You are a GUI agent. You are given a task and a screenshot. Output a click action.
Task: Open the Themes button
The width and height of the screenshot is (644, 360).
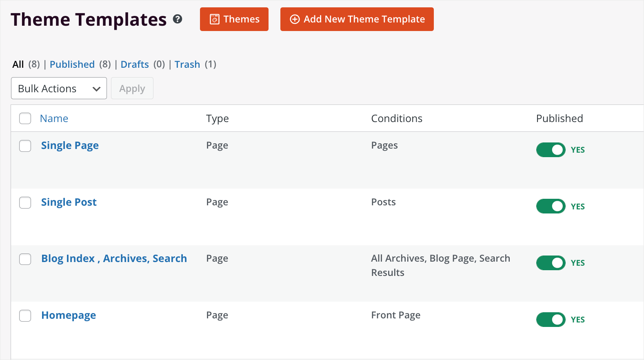point(234,19)
